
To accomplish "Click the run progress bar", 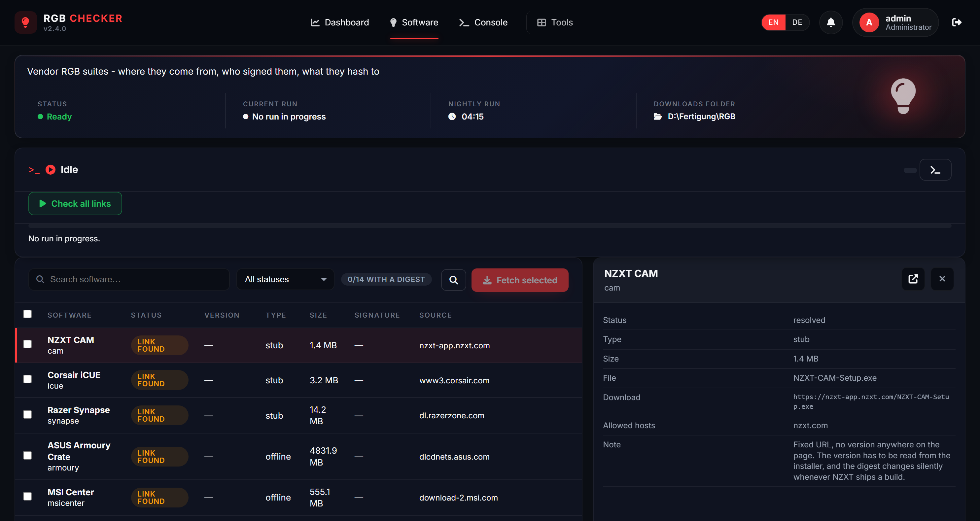I will pyautogui.click(x=490, y=226).
